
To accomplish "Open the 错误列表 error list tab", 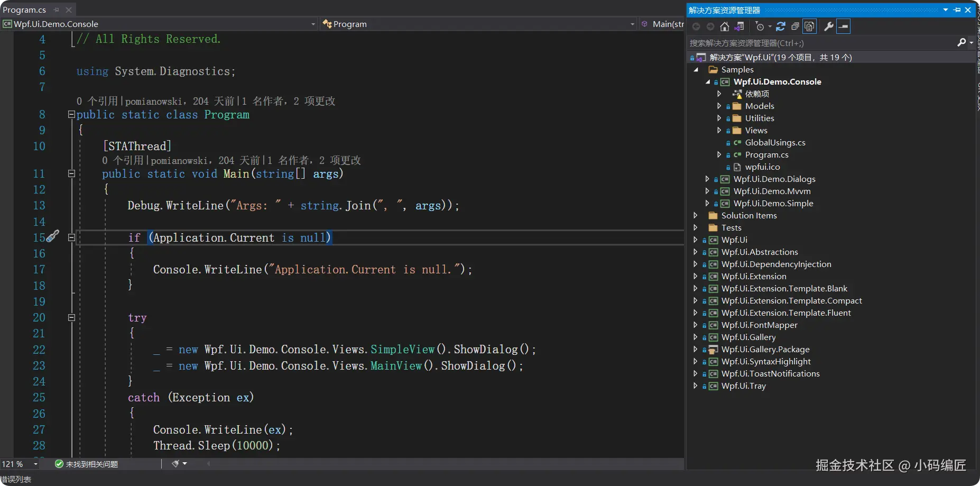I will [16, 479].
